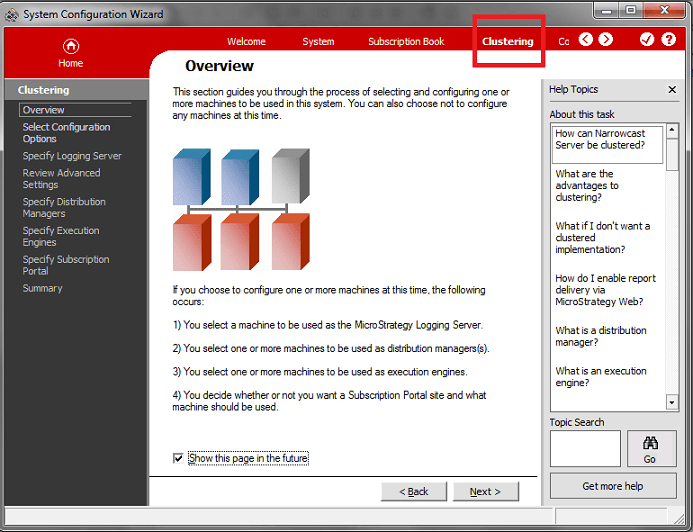693x532 pixels.
Task: Maximize the System Configuration Wizard window
Action: tap(631, 10)
